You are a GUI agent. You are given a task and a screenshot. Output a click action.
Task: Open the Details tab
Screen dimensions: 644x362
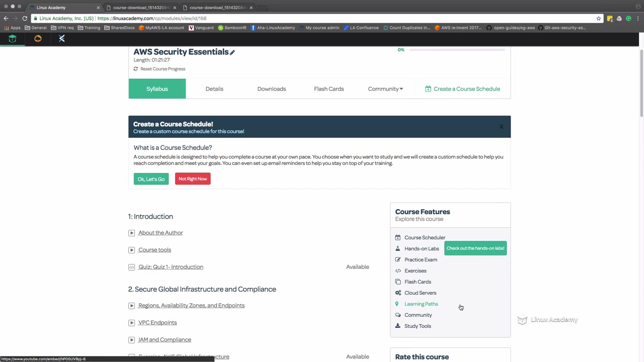coord(214,89)
